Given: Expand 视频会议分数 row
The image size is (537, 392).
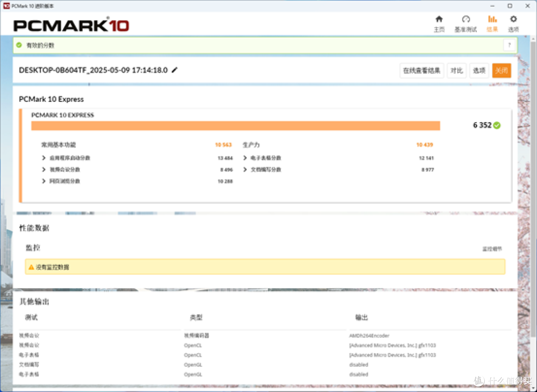Looking at the screenshot, I should (43, 169).
